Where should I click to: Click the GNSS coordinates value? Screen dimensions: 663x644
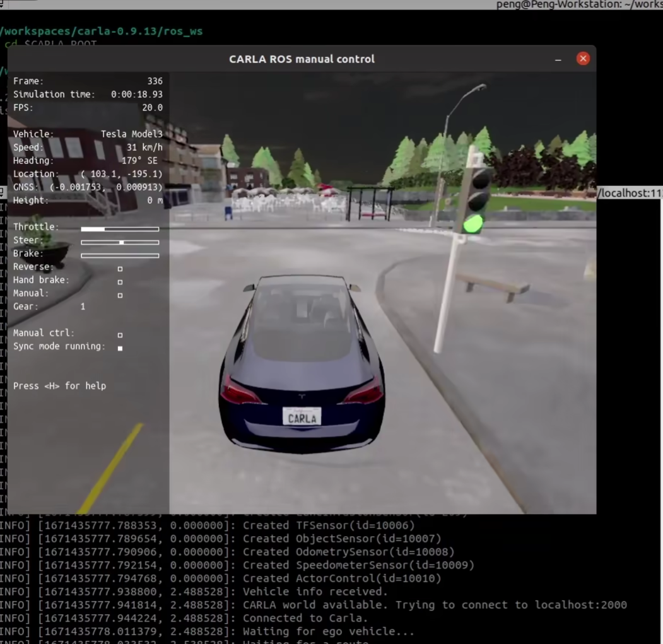coord(106,187)
